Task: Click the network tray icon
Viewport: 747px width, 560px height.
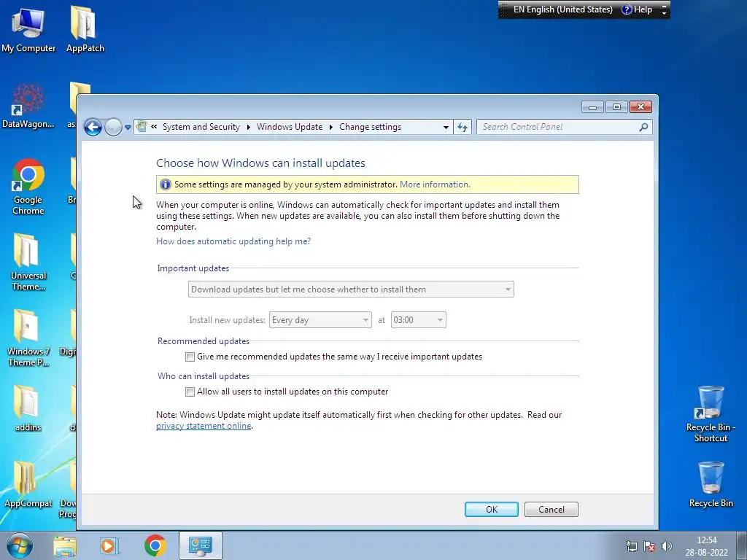Action: pos(631,546)
